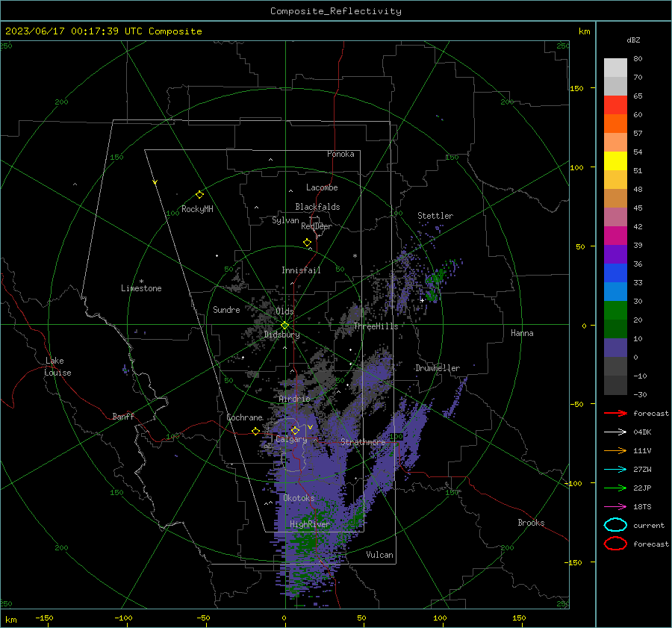Image resolution: width=672 pixels, height=628 pixels.
Task: Click the Ponoka city label
Action: coord(340,154)
